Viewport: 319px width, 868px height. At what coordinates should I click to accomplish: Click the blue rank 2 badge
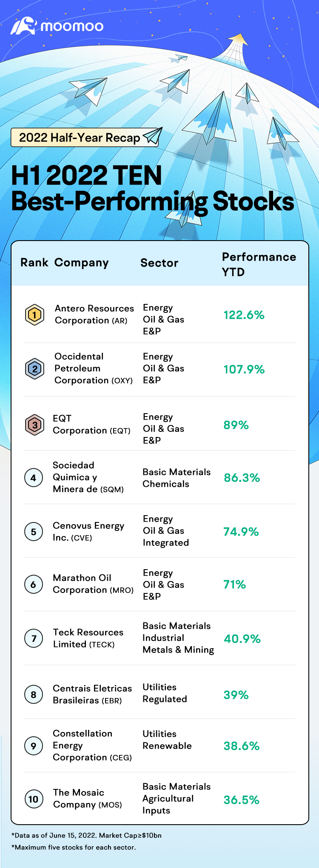click(34, 369)
